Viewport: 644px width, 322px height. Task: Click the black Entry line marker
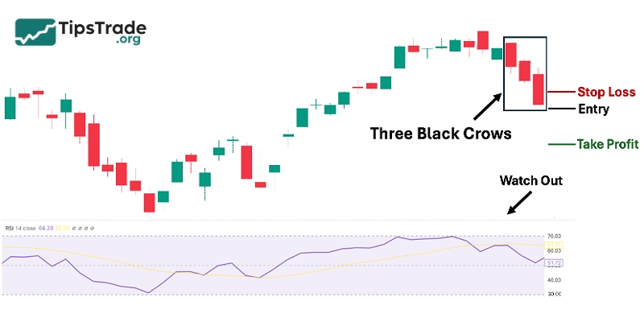562,108
